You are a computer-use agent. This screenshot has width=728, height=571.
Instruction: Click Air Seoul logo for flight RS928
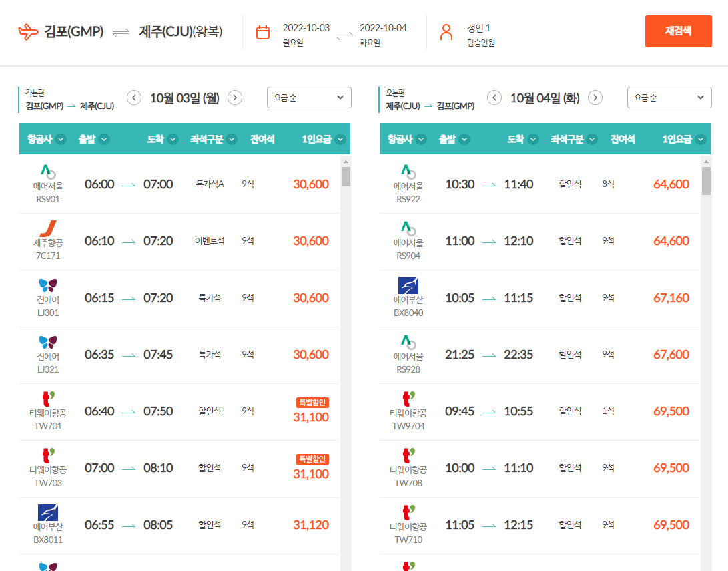point(408,342)
